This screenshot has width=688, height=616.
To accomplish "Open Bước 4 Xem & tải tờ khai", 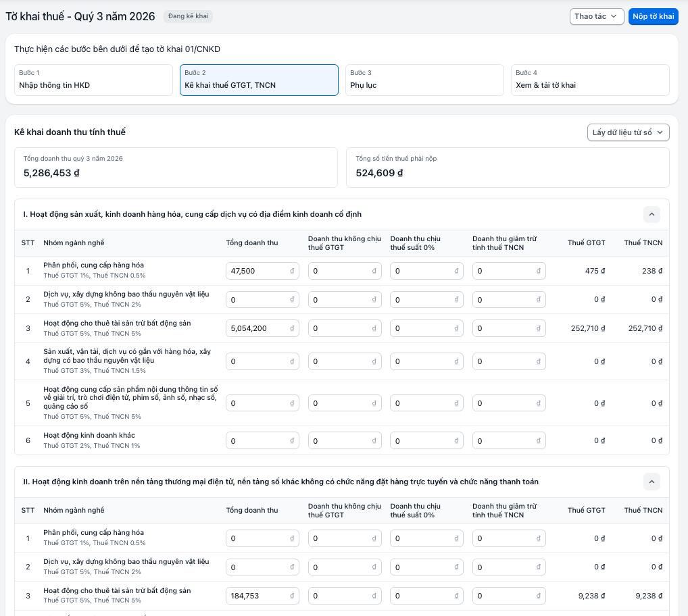I will point(590,80).
